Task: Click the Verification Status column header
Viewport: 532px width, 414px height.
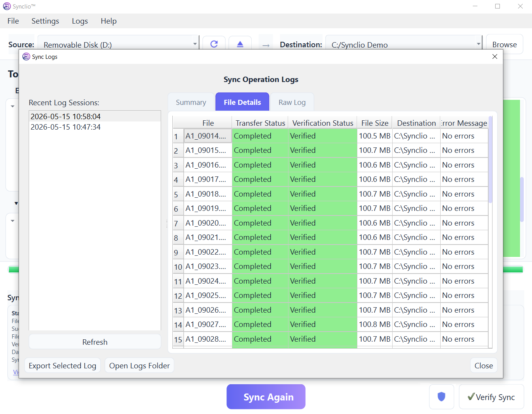Action: tap(323, 123)
